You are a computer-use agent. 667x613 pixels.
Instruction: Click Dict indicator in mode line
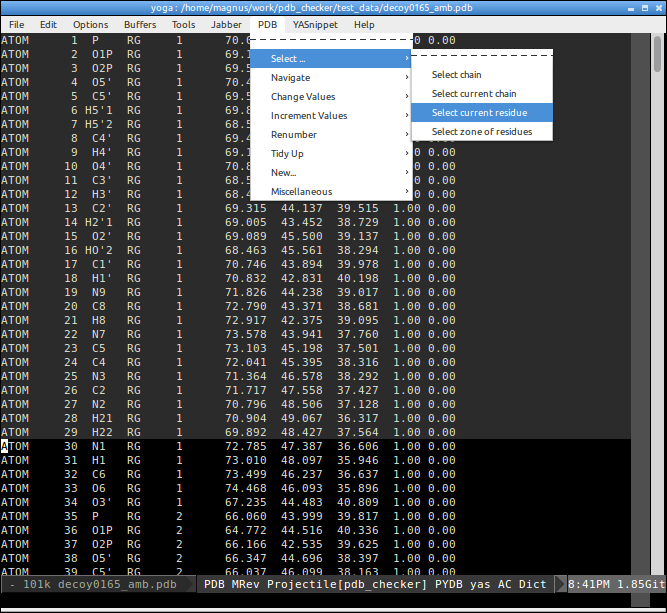point(532,584)
